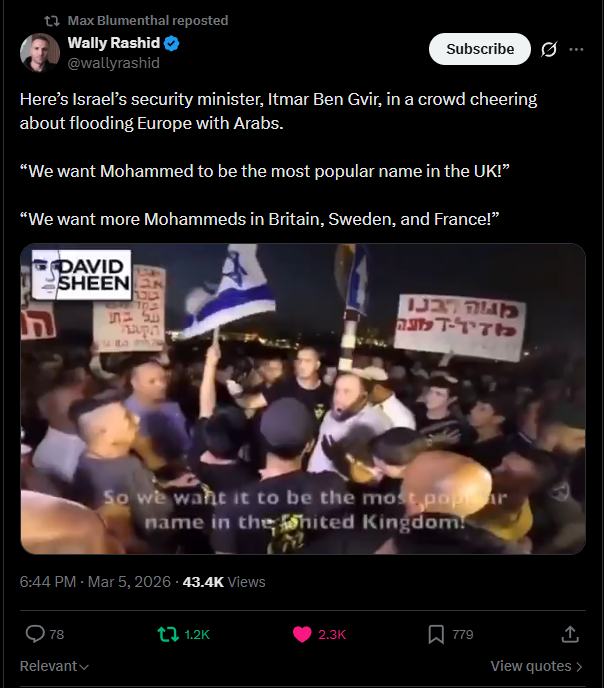The image size is (604, 688).
Task: Expand the Relevant sort dropdown
Action: pyautogui.click(x=54, y=666)
